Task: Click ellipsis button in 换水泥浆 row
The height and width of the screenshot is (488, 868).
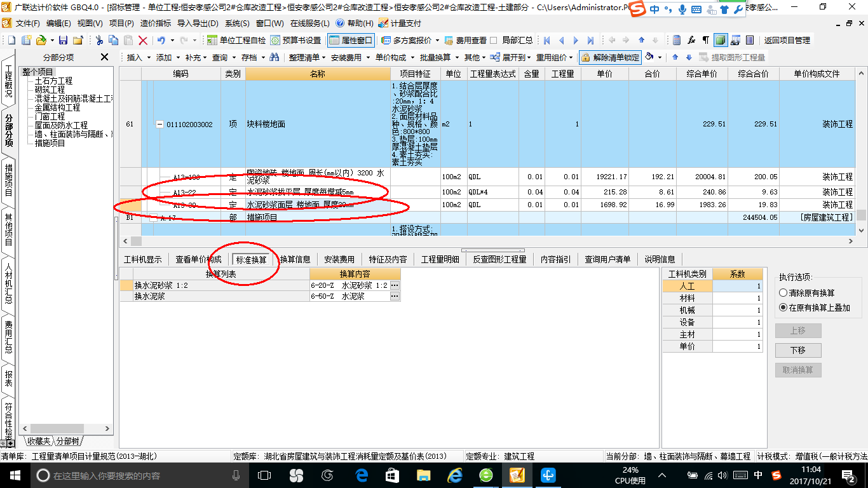Action: coord(394,296)
